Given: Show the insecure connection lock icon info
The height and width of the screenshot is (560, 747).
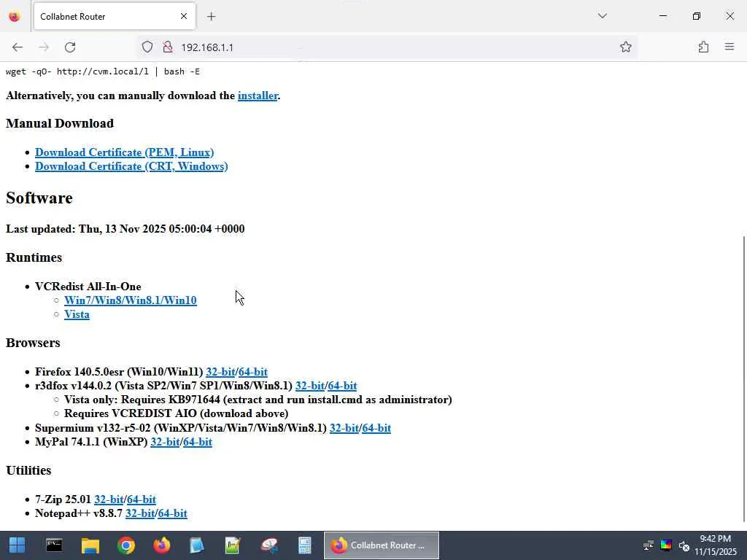Looking at the screenshot, I should pyautogui.click(x=167, y=47).
